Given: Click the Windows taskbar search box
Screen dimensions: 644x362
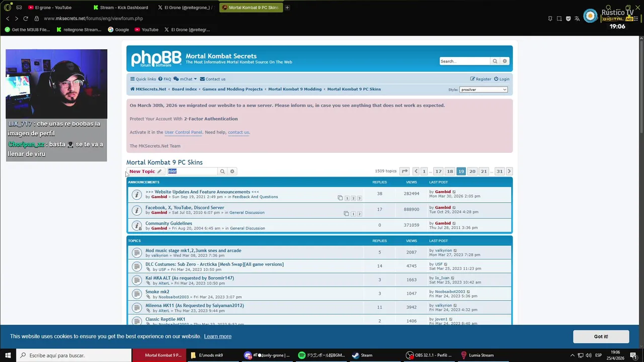Looking at the screenshot, I should [73, 355].
